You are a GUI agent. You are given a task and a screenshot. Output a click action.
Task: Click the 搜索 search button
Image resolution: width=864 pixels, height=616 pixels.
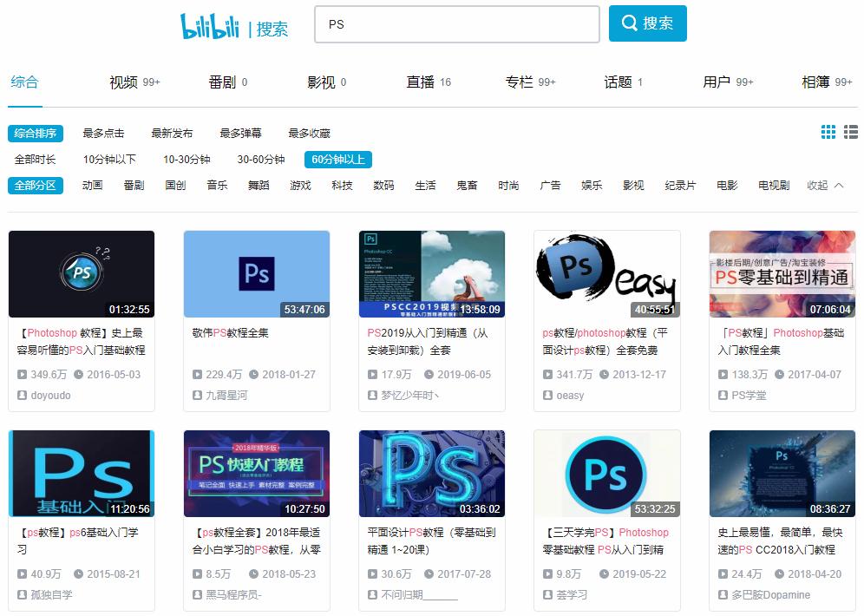pos(648,23)
